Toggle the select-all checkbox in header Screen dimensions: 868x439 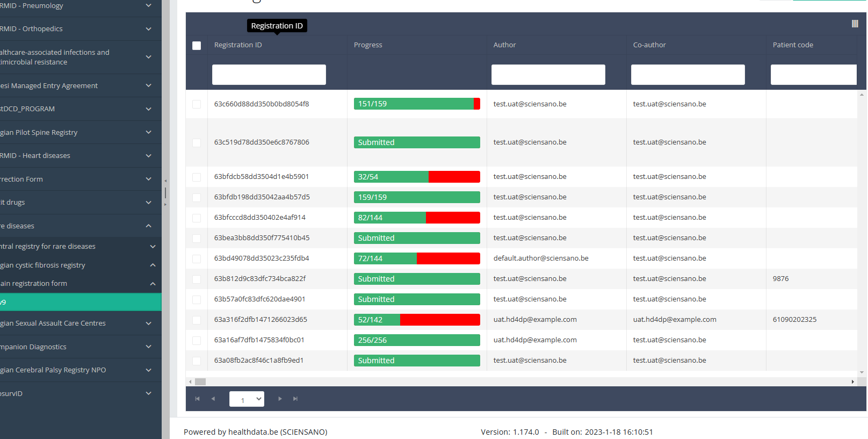tap(197, 46)
